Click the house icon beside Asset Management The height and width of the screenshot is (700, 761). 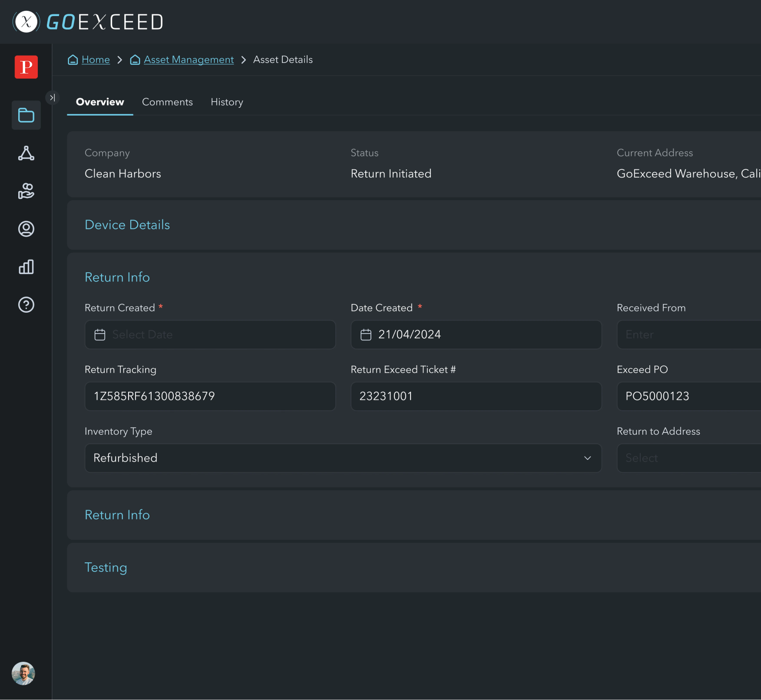pyautogui.click(x=135, y=59)
